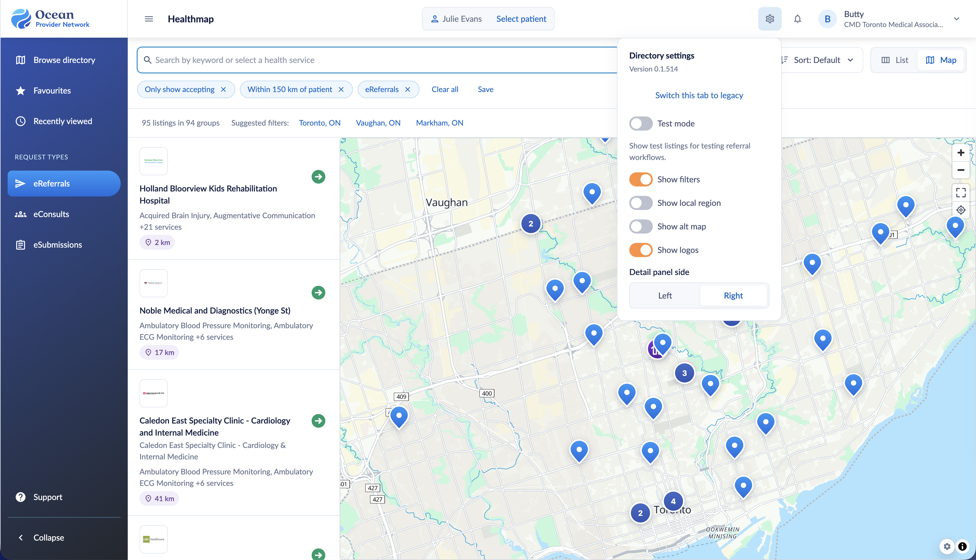This screenshot has height=560, width=976.
Task: Set detail panel side to Left
Action: coord(665,295)
